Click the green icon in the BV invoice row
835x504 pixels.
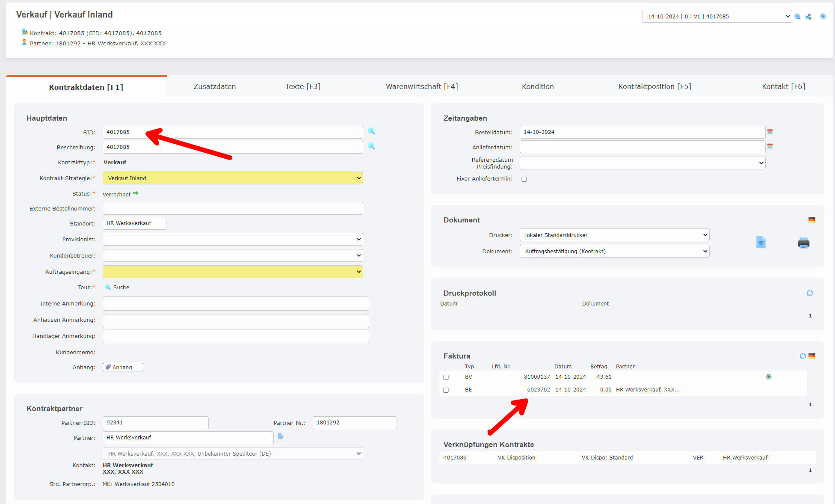[x=768, y=377]
